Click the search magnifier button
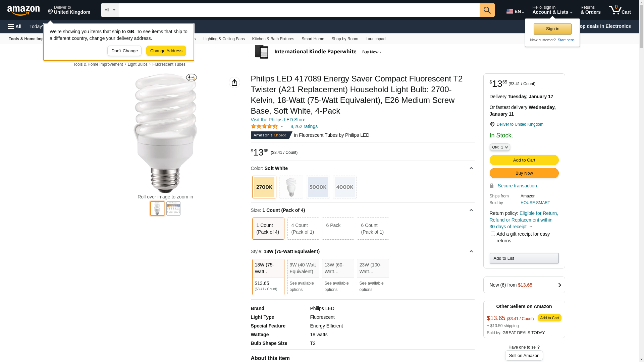The width and height of the screenshot is (644, 362). point(487,10)
